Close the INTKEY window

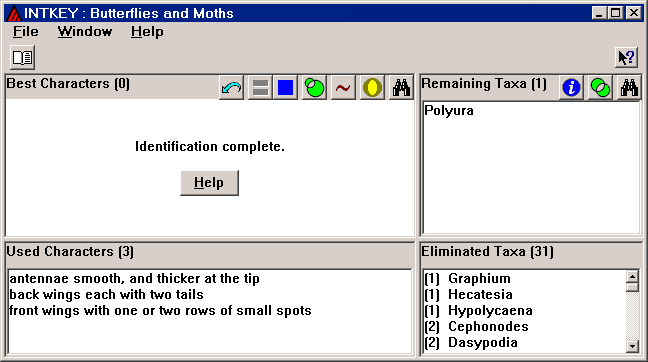(x=634, y=13)
